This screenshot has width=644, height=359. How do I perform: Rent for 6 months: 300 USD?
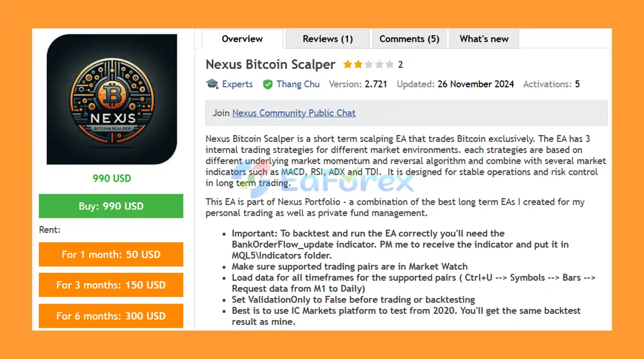tap(111, 316)
